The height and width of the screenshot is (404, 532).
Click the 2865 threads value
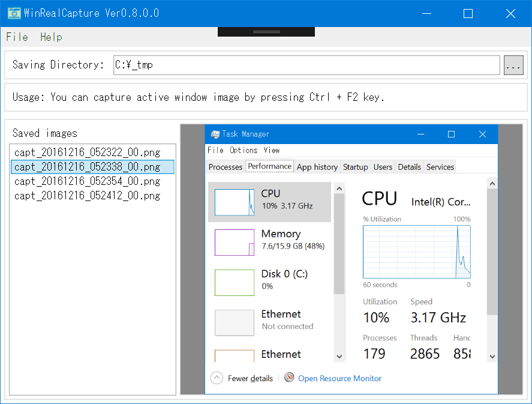click(425, 354)
